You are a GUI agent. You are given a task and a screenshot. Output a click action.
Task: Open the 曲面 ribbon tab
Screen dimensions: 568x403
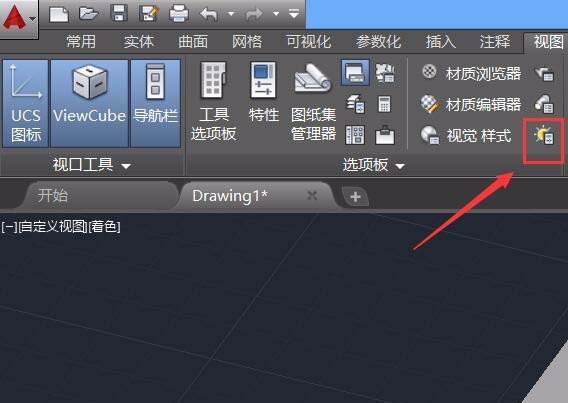coord(193,42)
